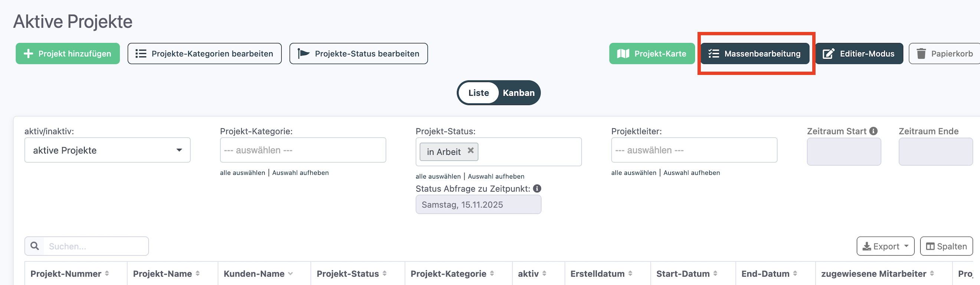This screenshot has width=980, height=285.
Task: Click Projekt hinzufügen button
Action: coord(68,54)
